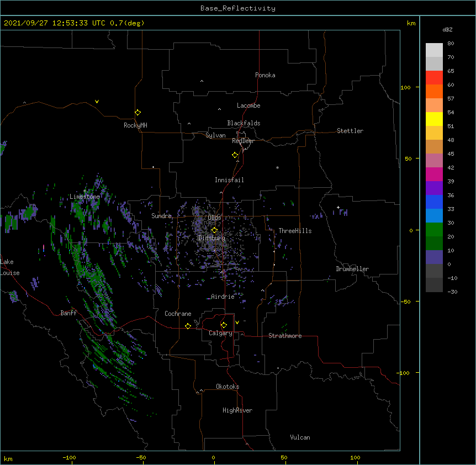
Task: Click the yellow diamond marker above RockyMH
Action: [137, 113]
